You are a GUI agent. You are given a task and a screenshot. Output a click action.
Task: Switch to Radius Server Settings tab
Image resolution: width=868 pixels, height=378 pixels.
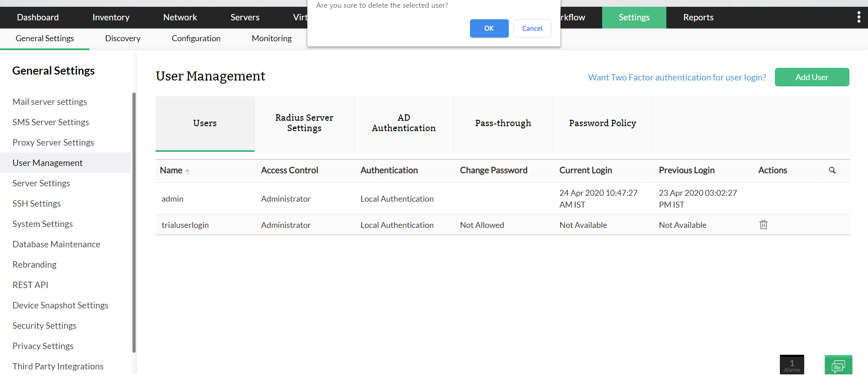304,123
